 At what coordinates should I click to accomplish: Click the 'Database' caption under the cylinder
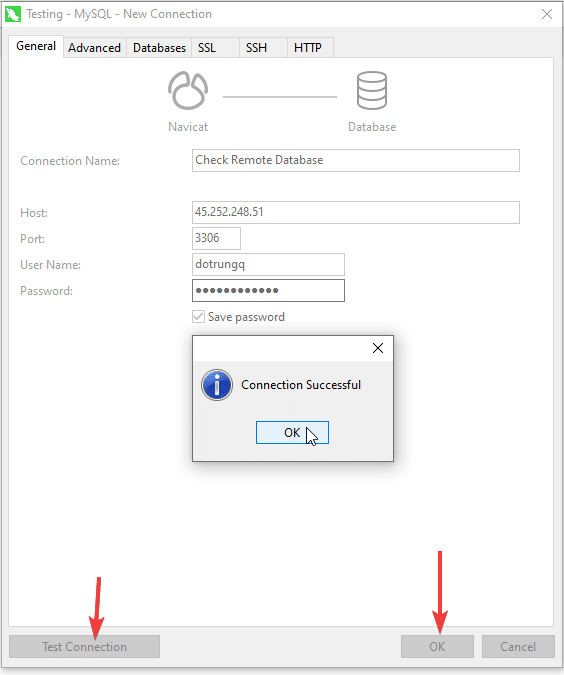(372, 127)
